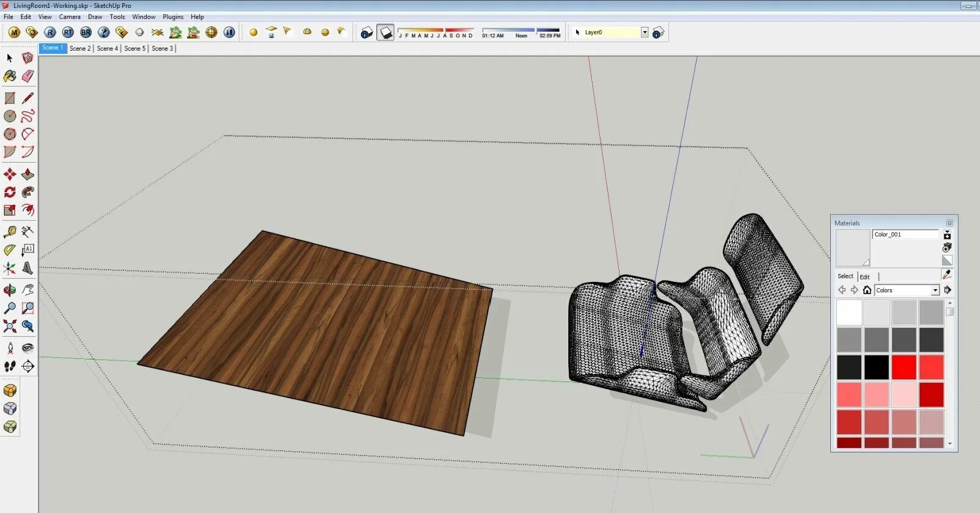
Task: Open the View menu
Action: (45, 17)
